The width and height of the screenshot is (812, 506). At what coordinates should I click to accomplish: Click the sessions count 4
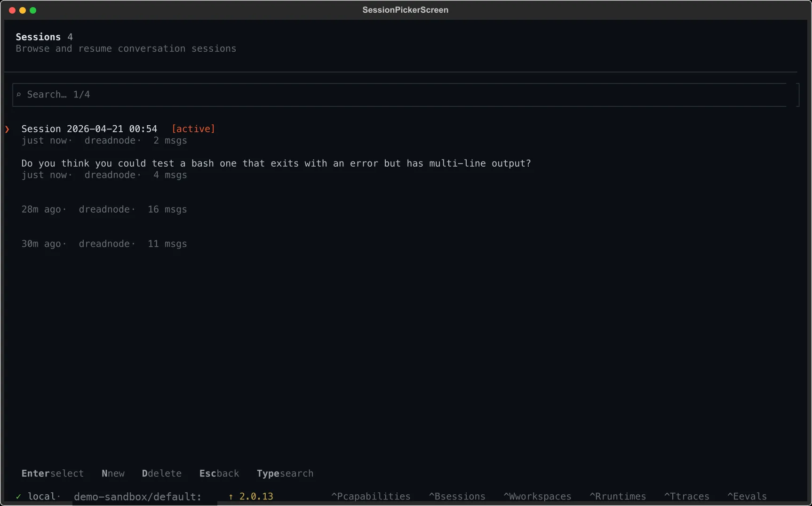[70, 37]
